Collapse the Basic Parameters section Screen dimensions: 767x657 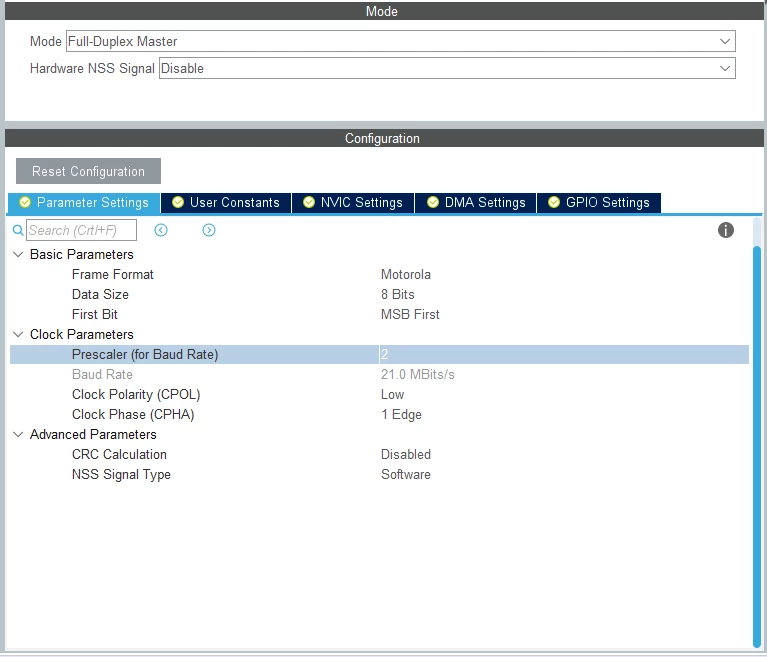[18, 254]
